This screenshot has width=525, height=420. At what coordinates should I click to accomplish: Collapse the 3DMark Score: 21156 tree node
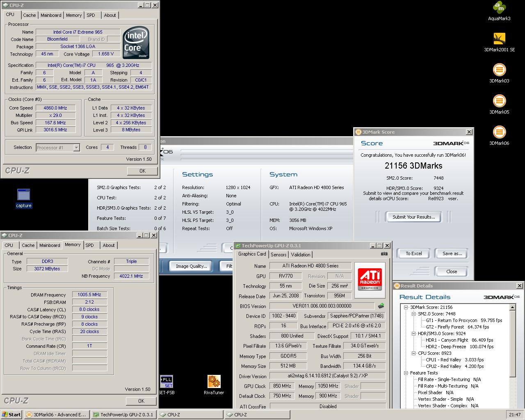pos(406,307)
